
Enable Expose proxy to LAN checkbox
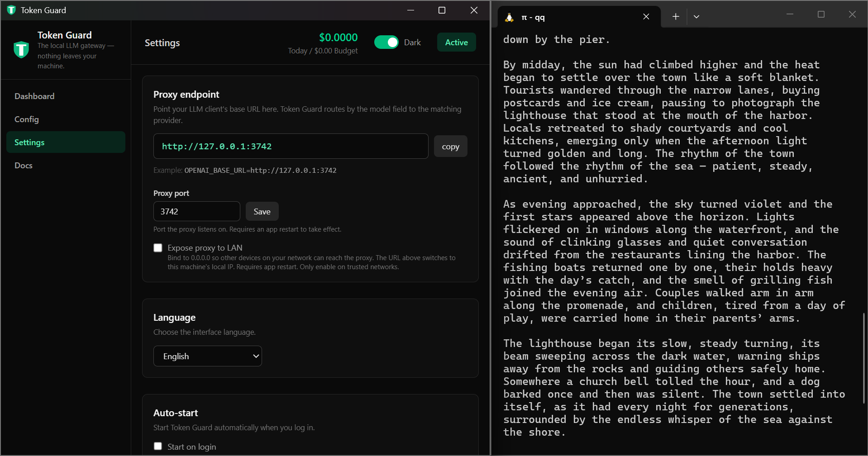pyautogui.click(x=158, y=248)
